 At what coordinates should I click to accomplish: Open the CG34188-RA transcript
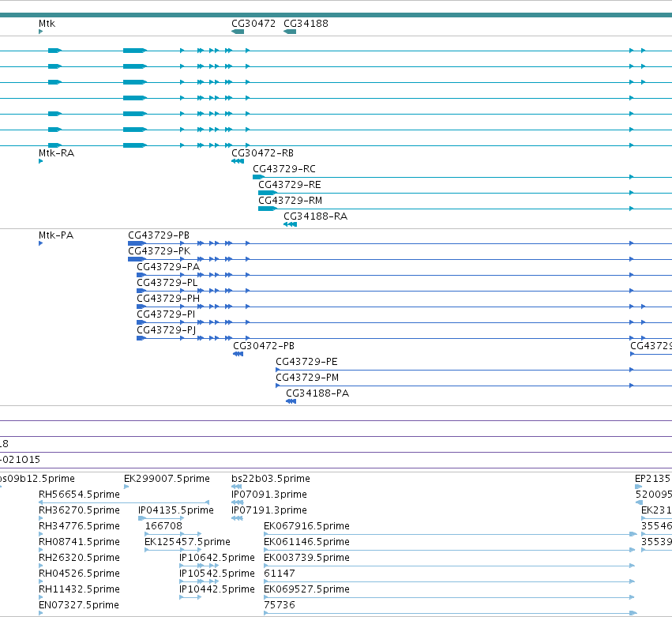pyautogui.click(x=315, y=216)
